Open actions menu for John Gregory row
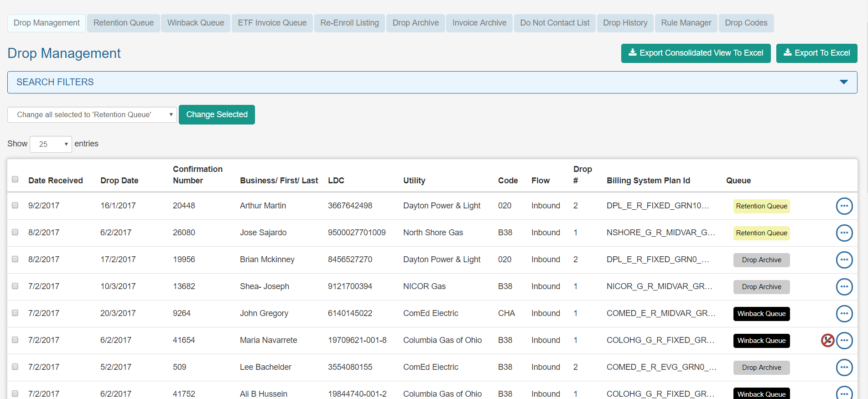Screen dimensions: 868x399 844,314
